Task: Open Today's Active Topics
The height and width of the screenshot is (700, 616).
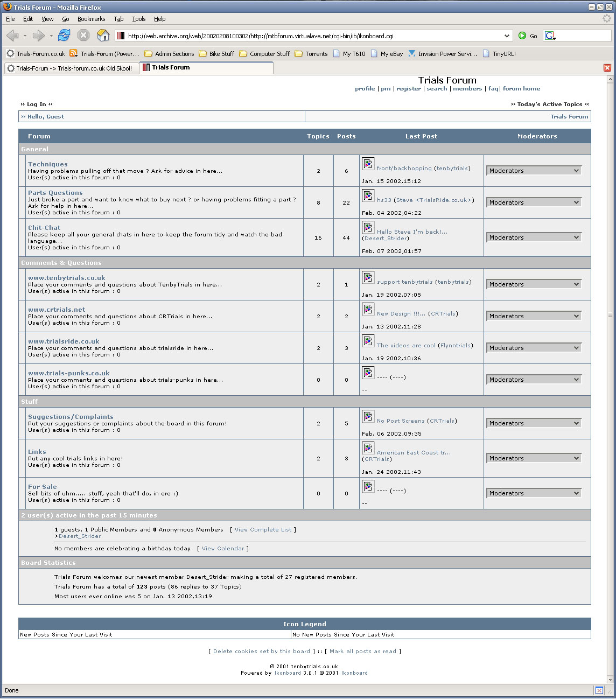Action: click(x=550, y=104)
